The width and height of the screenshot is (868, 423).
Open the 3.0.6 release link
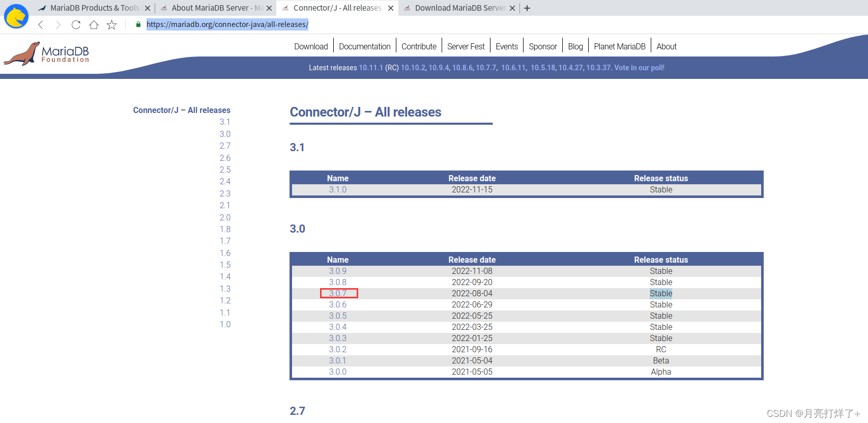click(338, 304)
